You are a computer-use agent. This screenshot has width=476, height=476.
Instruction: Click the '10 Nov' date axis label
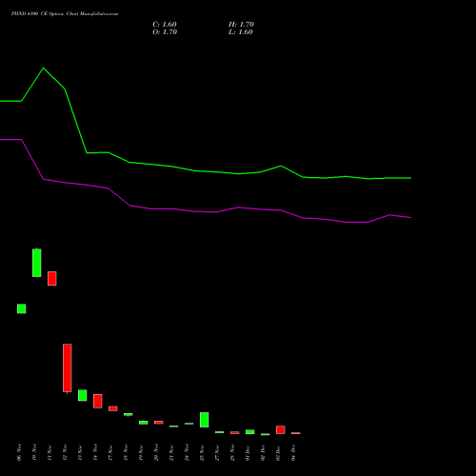point(34,452)
